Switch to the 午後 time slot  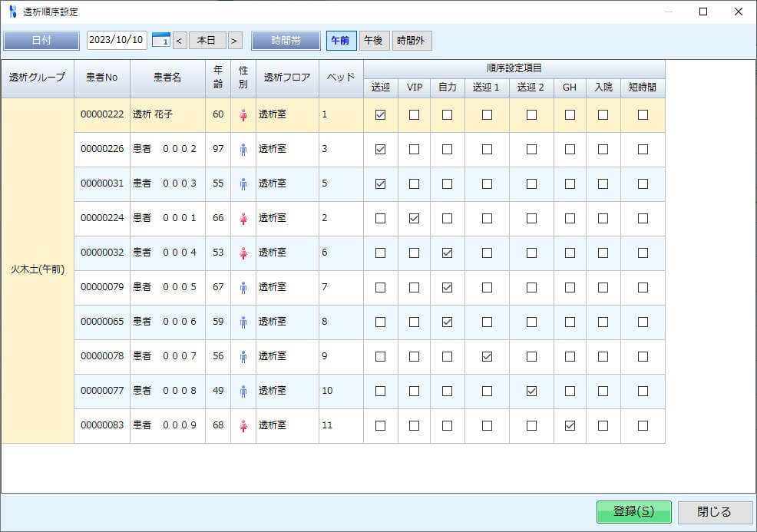[x=374, y=41]
